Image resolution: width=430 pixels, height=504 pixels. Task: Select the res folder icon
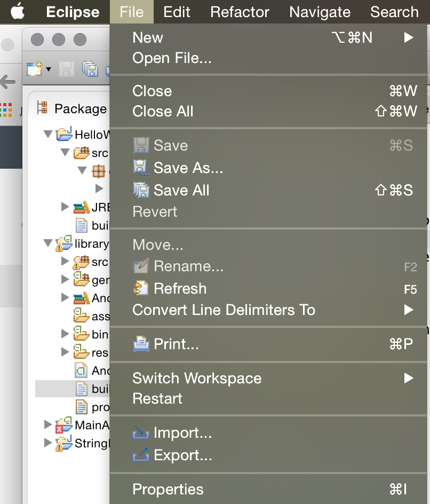(81, 352)
